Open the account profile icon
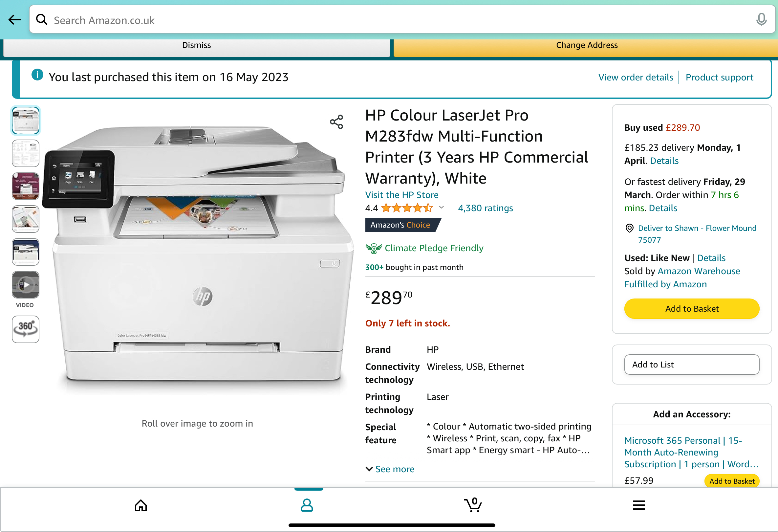Screen dimensions: 778x532 tap(307, 505)
